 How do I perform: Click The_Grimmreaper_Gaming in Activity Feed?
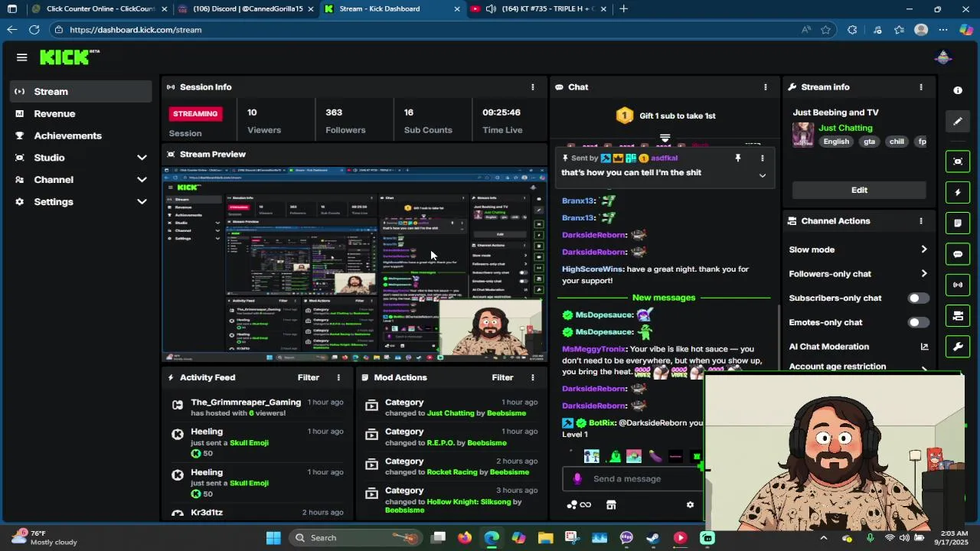pos(246,403)
